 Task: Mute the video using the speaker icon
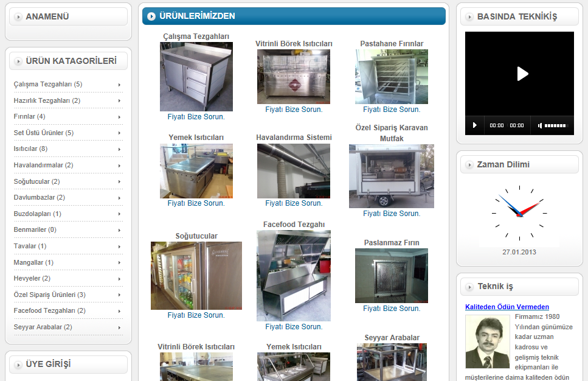tap(539, 125)
